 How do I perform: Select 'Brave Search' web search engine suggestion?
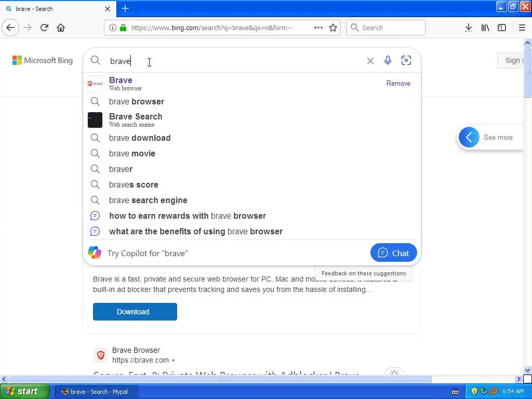point(251,120)
